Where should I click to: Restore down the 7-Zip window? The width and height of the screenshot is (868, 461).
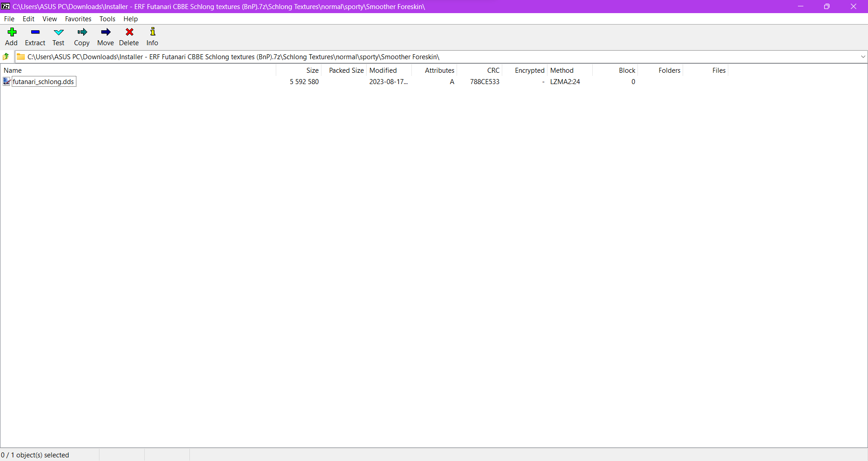click(x=827, y=6)
